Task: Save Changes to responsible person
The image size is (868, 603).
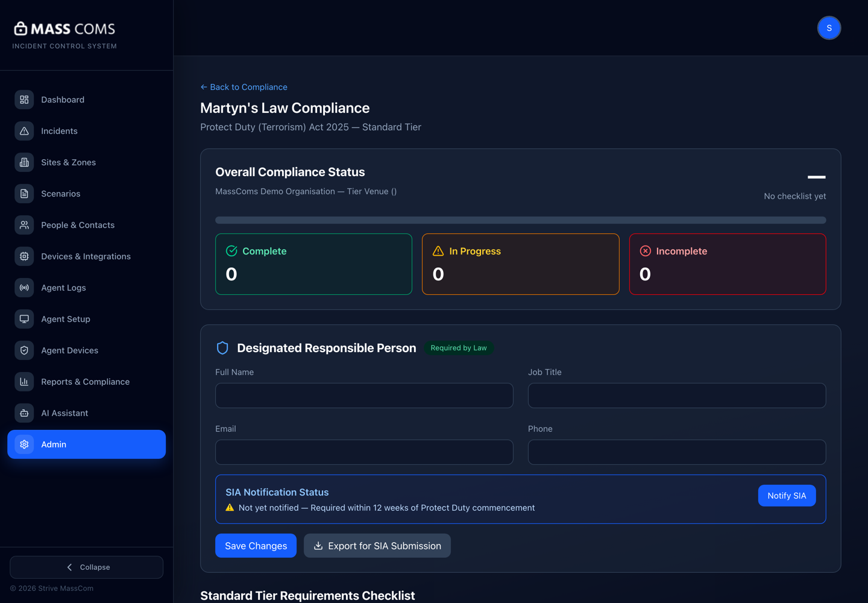Action: (256, 546)
